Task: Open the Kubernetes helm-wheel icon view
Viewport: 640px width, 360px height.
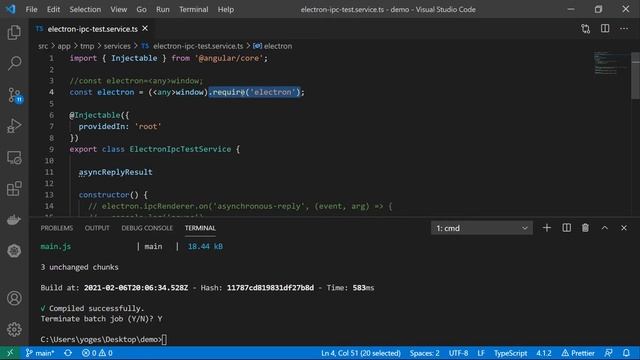Action: 14,251
